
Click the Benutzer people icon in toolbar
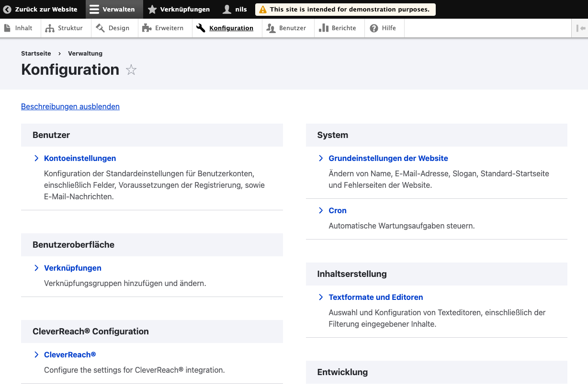tap(271, 28)
